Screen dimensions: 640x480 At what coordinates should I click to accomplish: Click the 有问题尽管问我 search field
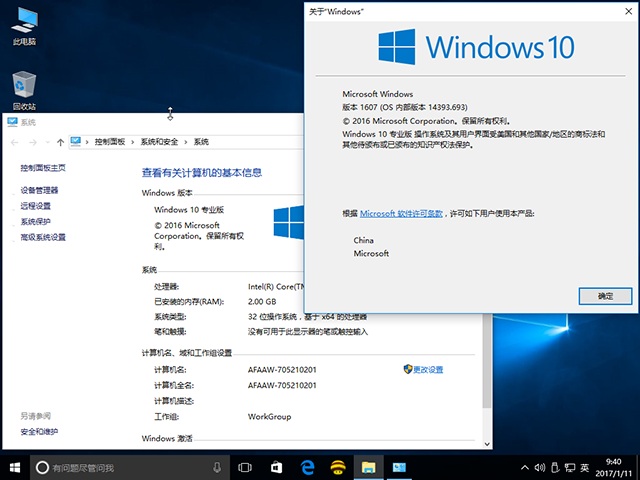[120, 467]
